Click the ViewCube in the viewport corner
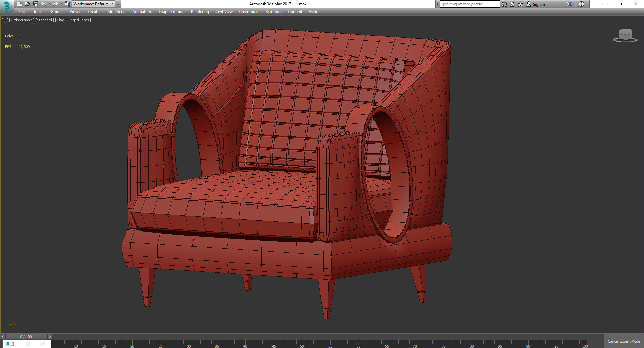The image size is (644, 348). [x=625, y=35]
